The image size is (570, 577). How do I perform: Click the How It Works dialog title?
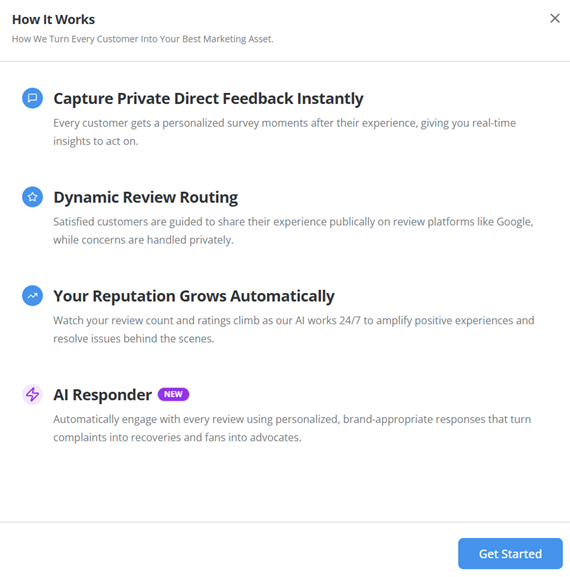click(x=53, y=20)
